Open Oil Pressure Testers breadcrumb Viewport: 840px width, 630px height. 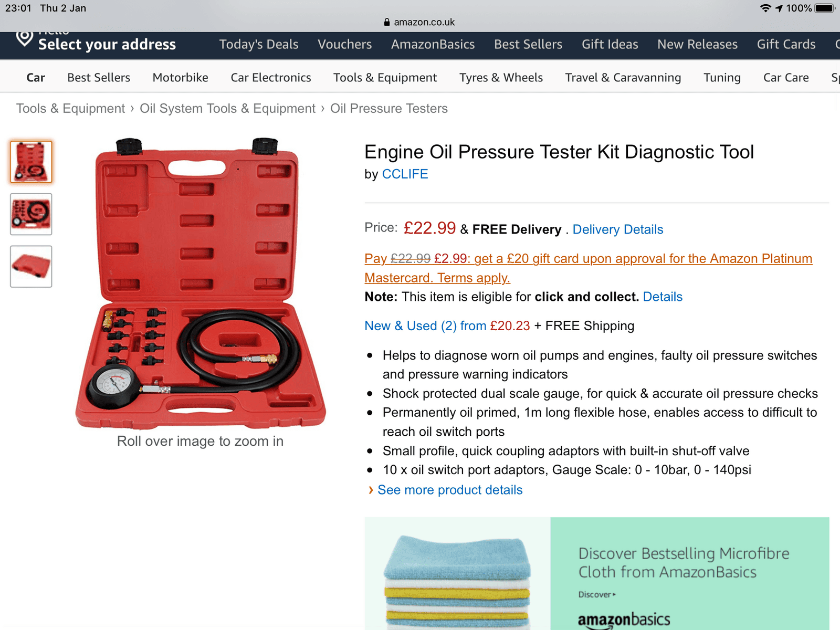(x=389, y=109)
